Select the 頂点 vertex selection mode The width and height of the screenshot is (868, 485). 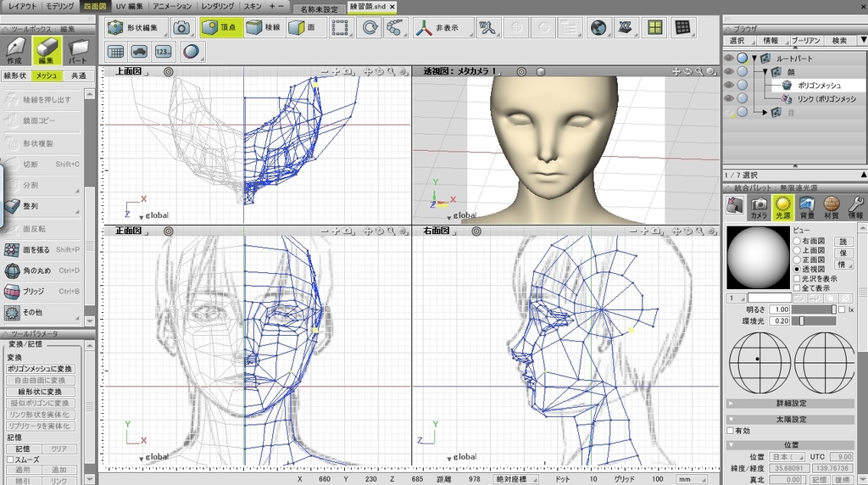220,27
